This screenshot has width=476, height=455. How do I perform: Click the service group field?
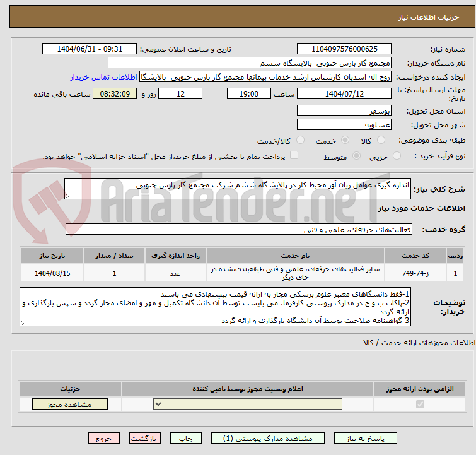pyautogui.click(x=239, y=230)
